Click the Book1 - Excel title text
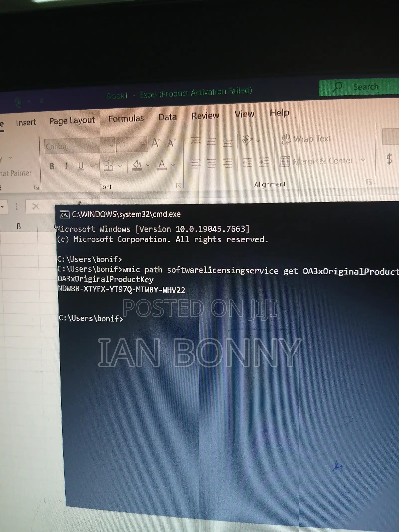 (180, 93)
